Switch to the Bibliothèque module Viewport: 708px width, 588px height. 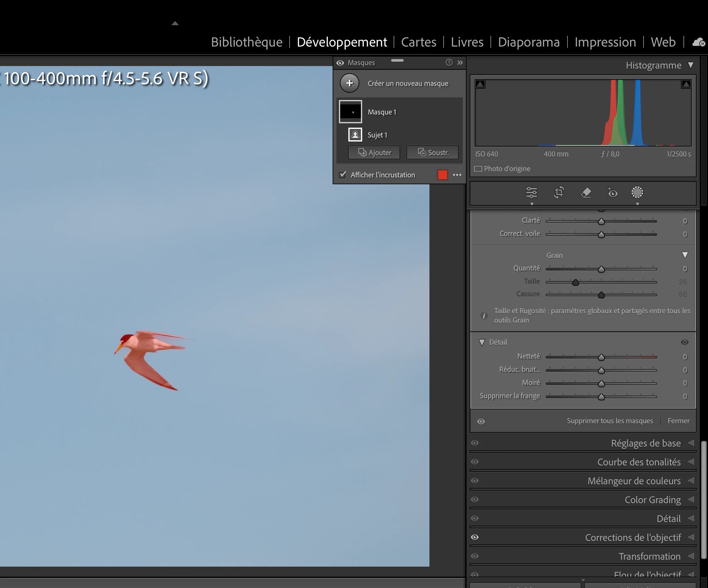click(246, 42)
